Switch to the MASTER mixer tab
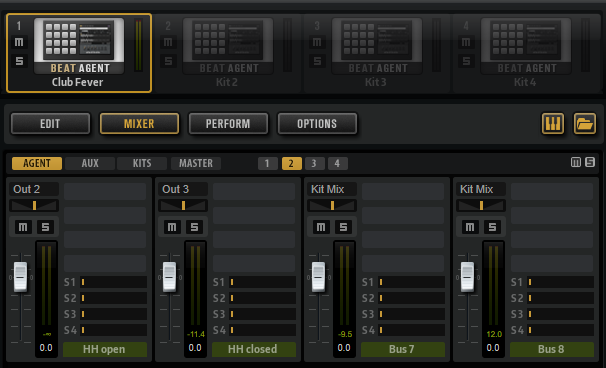This screenshot has height=368, width=606. click(x=196, y=163)
